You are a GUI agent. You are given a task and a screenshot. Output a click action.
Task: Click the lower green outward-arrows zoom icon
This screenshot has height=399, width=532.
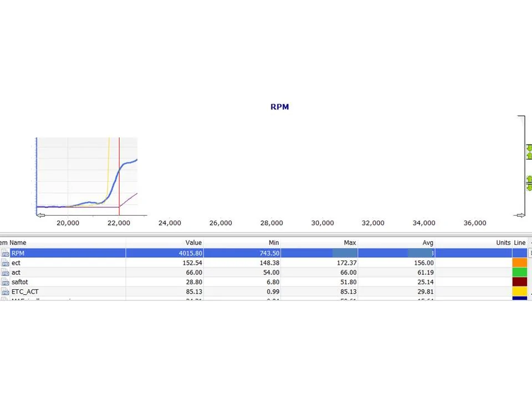point(529,183)
